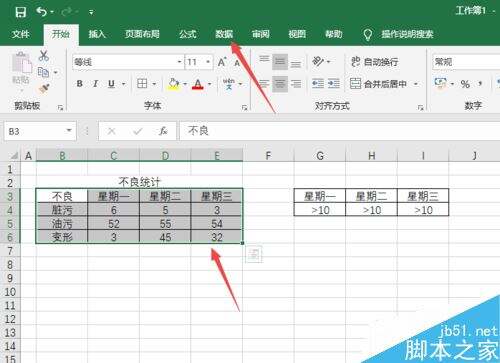Toggle the Center horizontal alignment button
This screenshot has width=500, height=363.
click(280, 83)
